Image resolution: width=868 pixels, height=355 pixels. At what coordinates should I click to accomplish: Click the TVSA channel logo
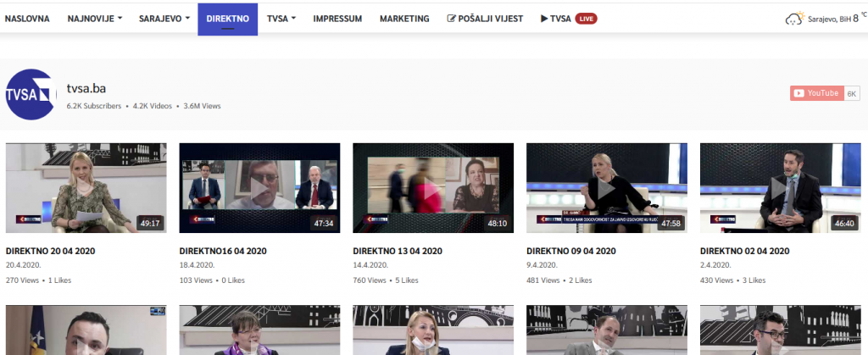pyautogui.click(x=31, y=96)
